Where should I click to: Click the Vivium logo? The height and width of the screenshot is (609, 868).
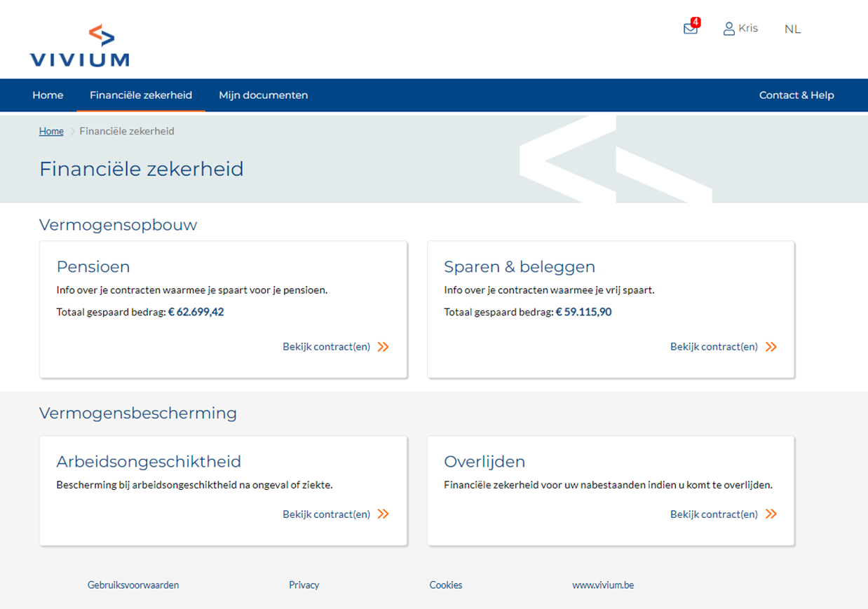tap(80, 45)
